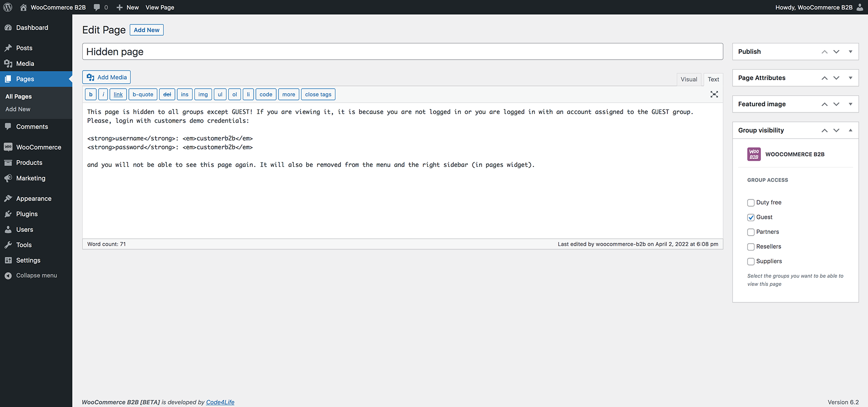Click the Add Media button
This screenshot has width=868, height=407.
coord(107,77)
